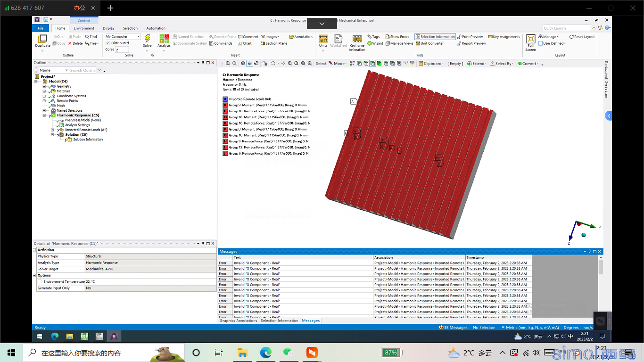Select the Mesh tree item
The image size is (644, 362).
click(61, 106)
